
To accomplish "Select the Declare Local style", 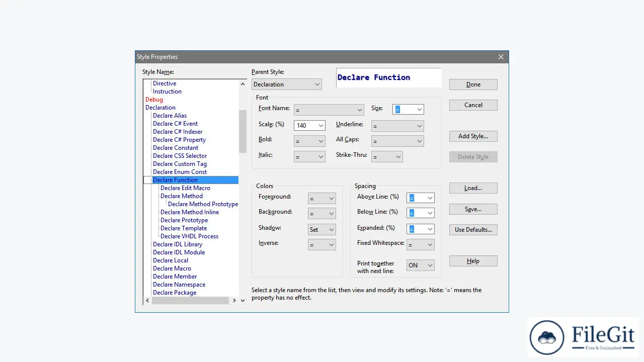I will tap(171, 260).
